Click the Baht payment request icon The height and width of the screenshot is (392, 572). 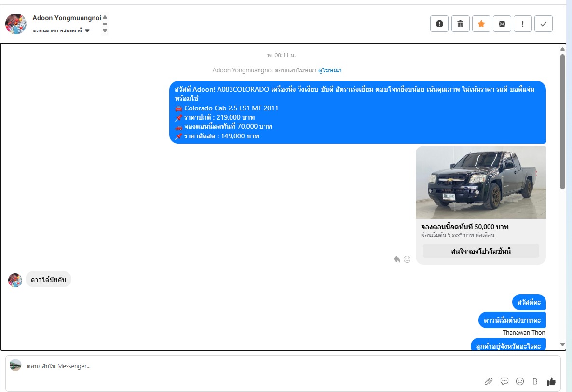tap(535, 381)
